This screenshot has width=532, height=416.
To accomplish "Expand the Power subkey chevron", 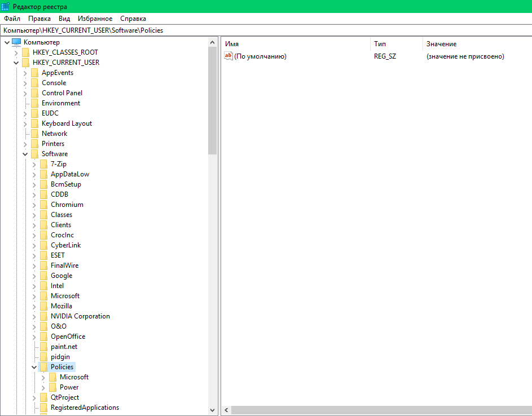I will [x=43, y=387].
